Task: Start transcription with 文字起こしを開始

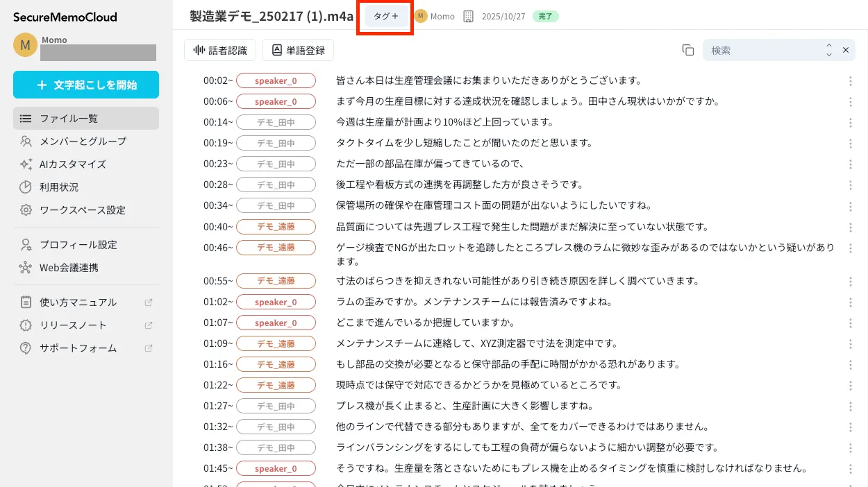Action: click(86, 85)
